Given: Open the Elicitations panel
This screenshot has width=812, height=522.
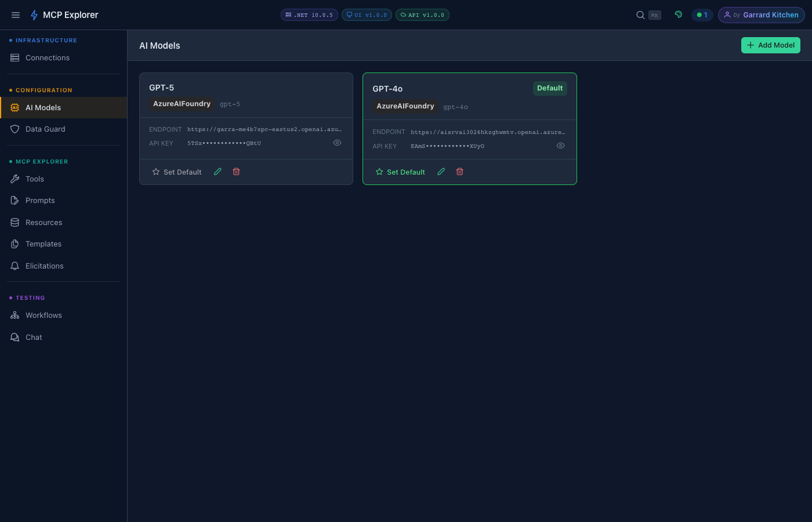Looking at the screenshot, I should (x=45, y=266).
